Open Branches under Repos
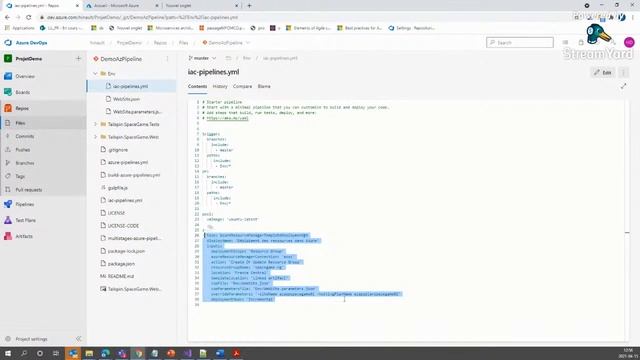Image resolution: width=640 pixels, height=360 pixels. click(x=24, y=163)
